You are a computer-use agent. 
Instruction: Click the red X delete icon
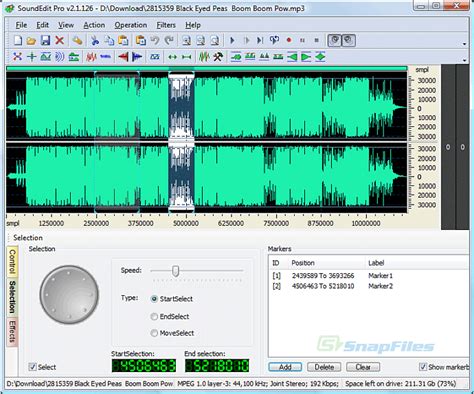coord(59,41)
